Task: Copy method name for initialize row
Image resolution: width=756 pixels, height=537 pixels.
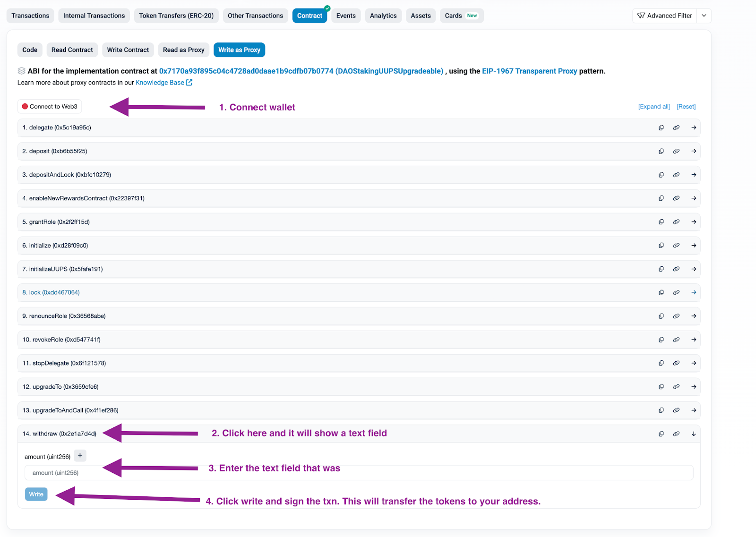Action: coord(661,246)
